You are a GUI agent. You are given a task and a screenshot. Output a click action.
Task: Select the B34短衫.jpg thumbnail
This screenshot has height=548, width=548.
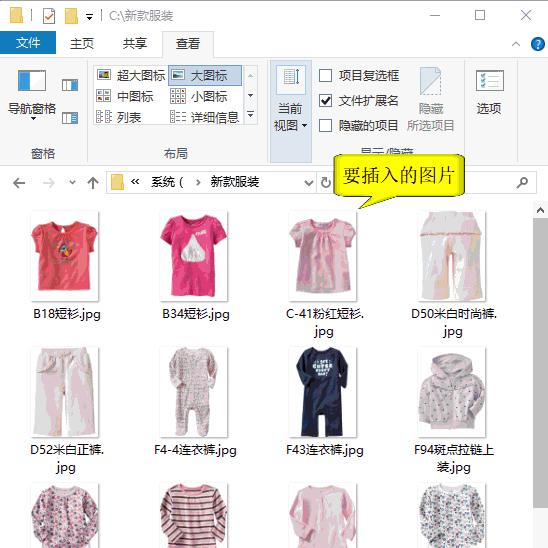pos(194,256)
